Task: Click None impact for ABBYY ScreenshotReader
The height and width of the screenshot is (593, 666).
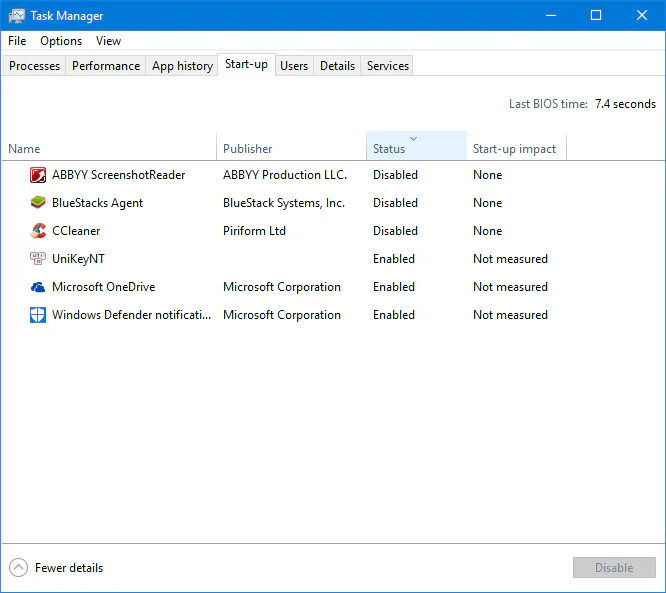Action: tap(488, 175)
